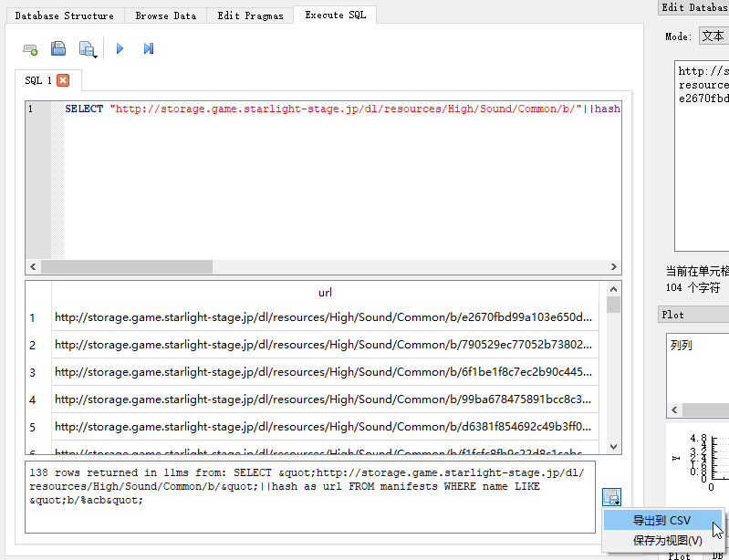
Task: Choose 保存为视图(V) from the popup menu
Action: (x=667, y=540)
